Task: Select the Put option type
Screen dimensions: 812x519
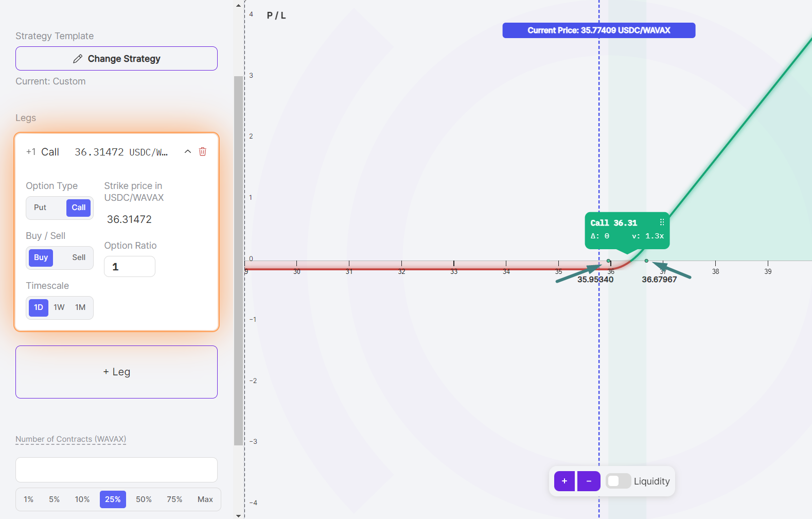Action: pyautogui.click(x=40, y=207)
